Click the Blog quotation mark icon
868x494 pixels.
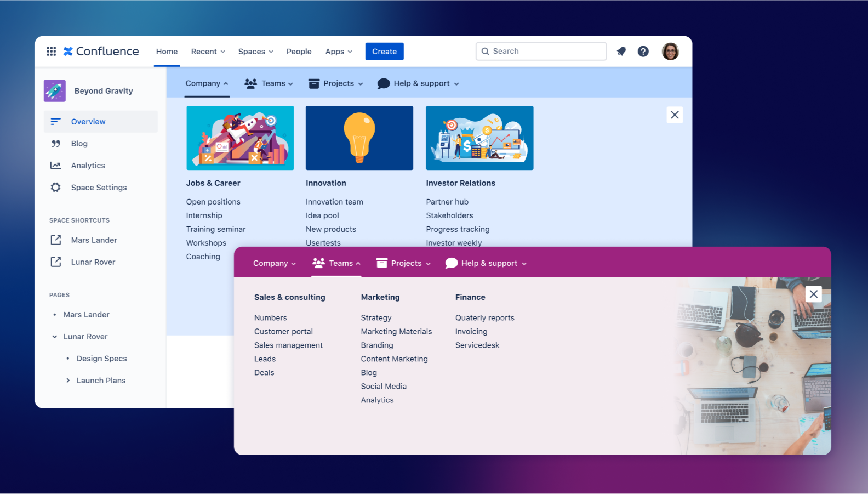point(55,144)
